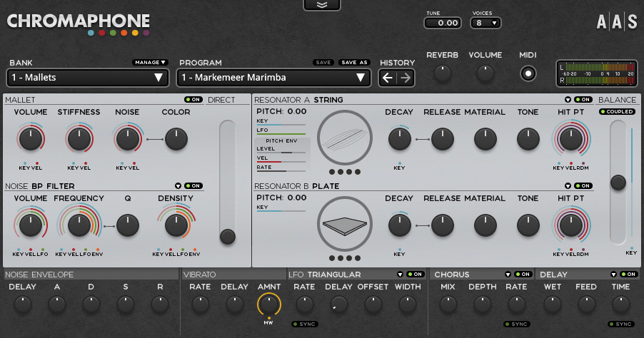The image size is (644, 338).
Task: Open the Bank dropdown list
Action: click(87, 78)
